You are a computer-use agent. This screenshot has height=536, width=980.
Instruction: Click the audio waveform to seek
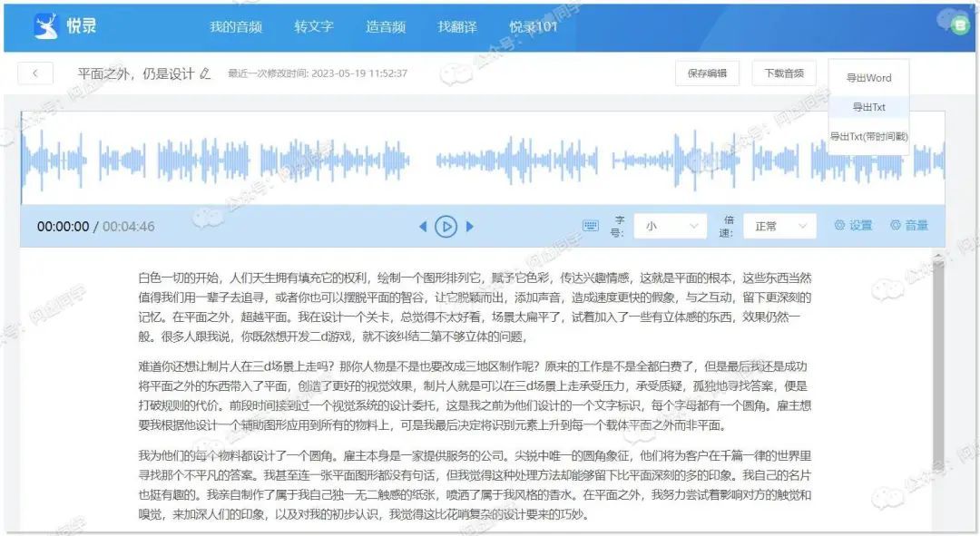tap(483, 160)
